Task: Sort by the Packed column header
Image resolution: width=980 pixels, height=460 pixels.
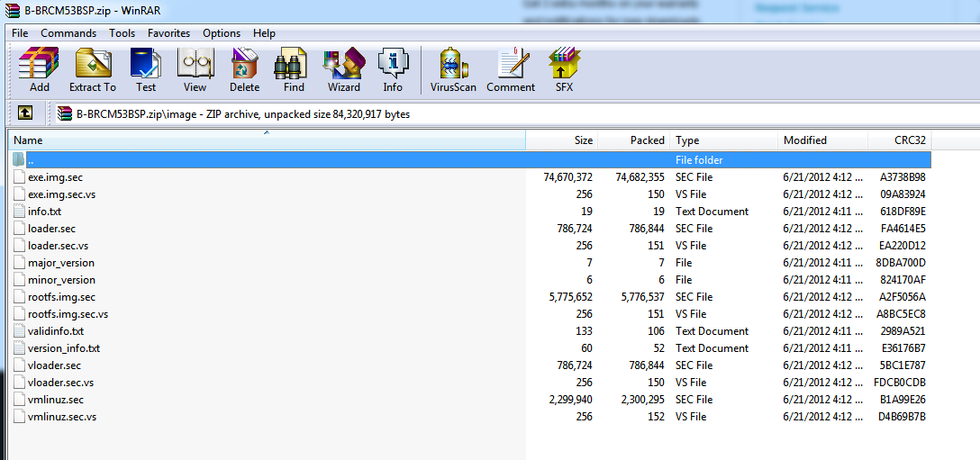Action: 634,140
